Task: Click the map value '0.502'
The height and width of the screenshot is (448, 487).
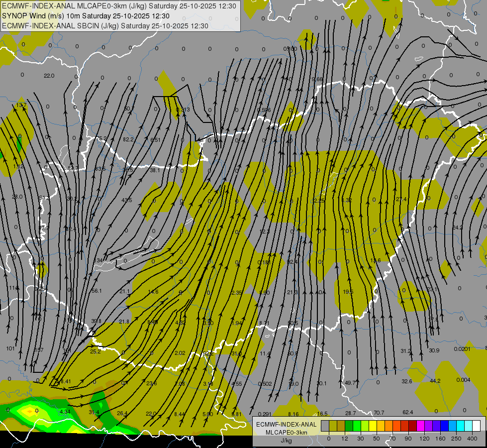Action: tap(265, 384)
